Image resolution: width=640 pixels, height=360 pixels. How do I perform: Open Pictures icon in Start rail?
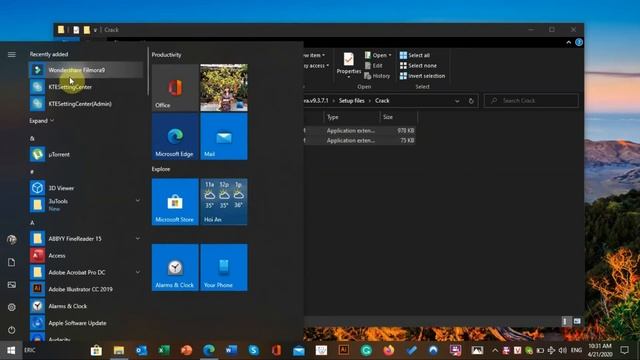[12, 284]
